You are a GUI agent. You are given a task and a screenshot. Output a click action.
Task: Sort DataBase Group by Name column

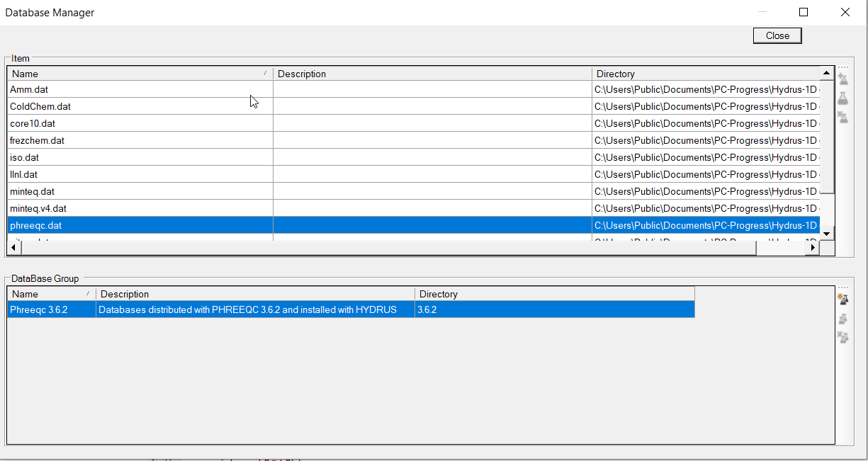[x=51, y=294]
